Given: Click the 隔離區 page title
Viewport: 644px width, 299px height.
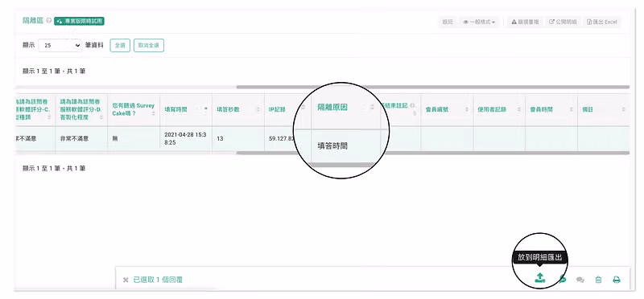Looking at the screenshot, I should [33, 21].
